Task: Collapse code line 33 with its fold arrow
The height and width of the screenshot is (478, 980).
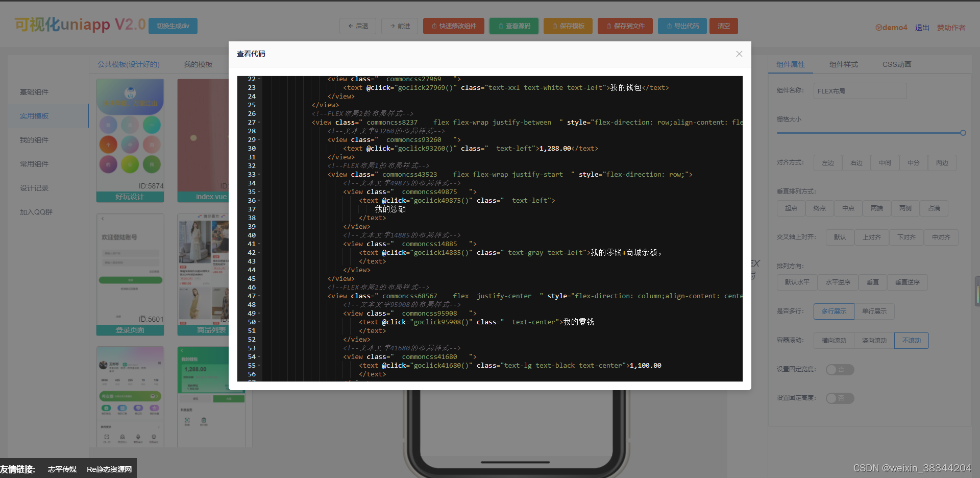Action: click(259, 174)
